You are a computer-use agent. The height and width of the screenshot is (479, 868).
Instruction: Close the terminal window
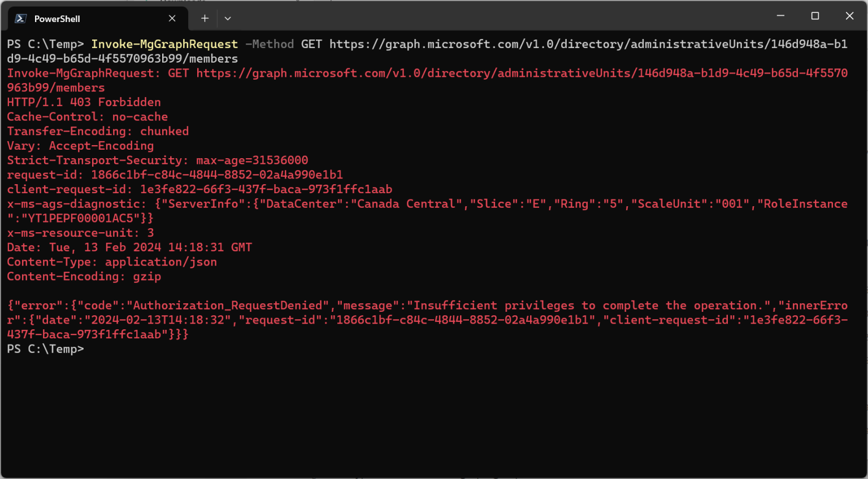(849, 16)
